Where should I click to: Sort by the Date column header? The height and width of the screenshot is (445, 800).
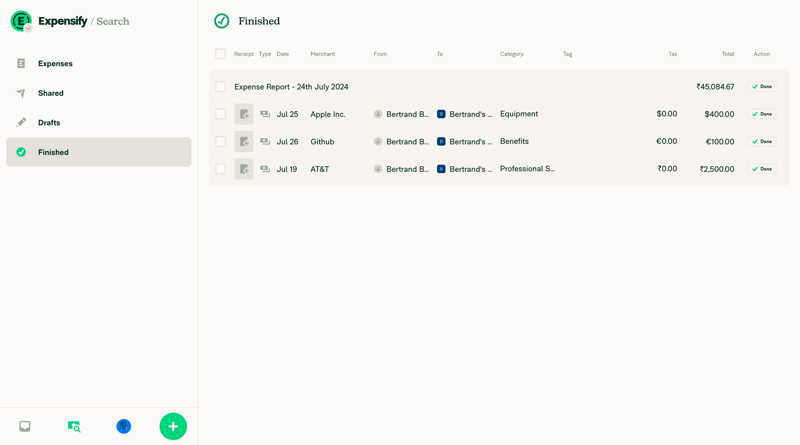283,54
